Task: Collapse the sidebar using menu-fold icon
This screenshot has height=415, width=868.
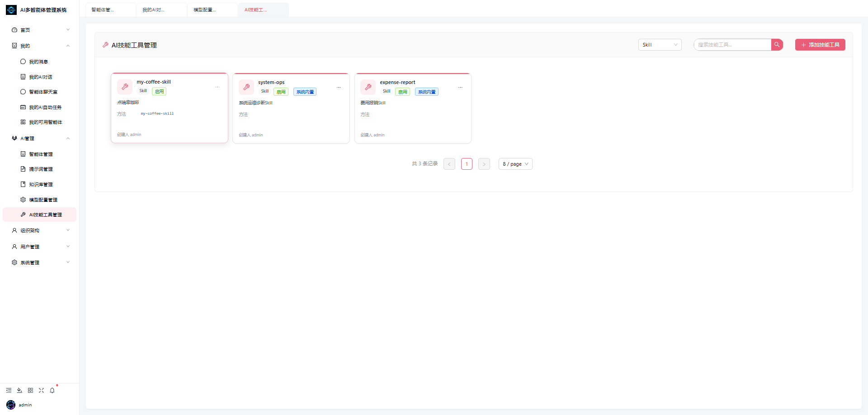Action: click(9, 390)
